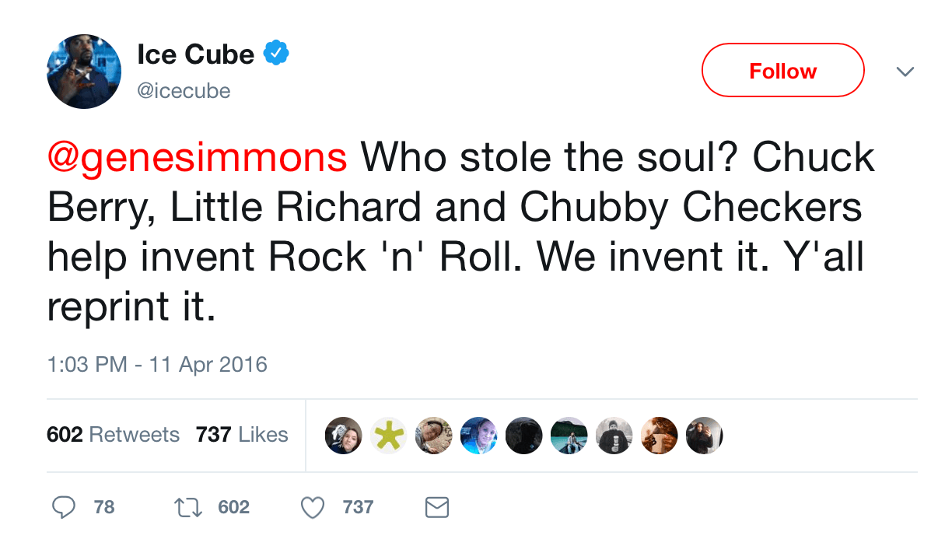Like the tweet with the heart icon
The image size is (952, 560).
click(x=312, y=508)
